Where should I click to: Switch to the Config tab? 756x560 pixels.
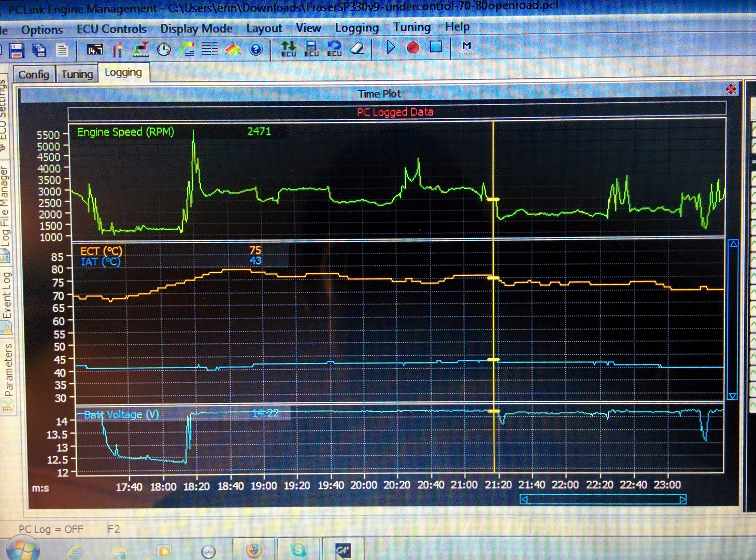[x=34, y=75]
